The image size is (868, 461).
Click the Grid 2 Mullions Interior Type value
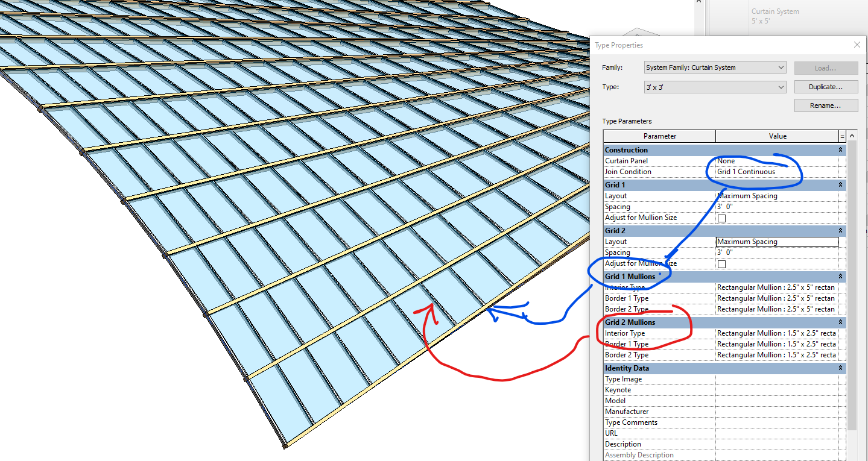coord(778,333)
